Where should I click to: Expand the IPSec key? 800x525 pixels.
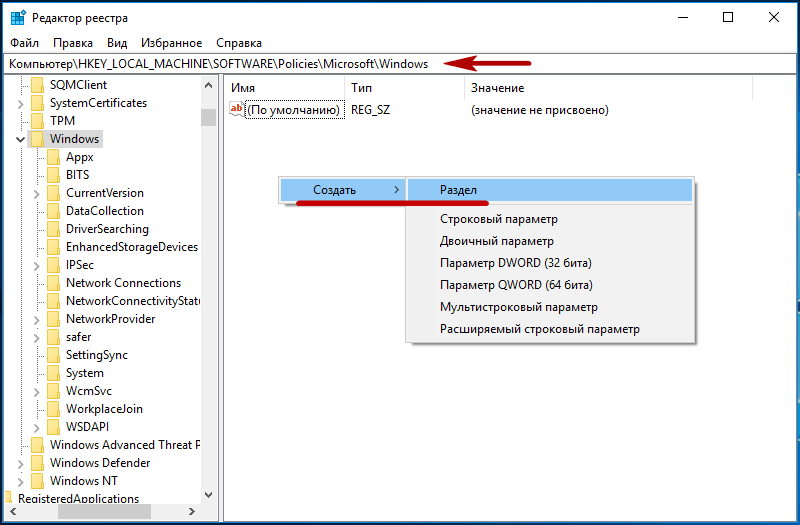coord(37,266)
